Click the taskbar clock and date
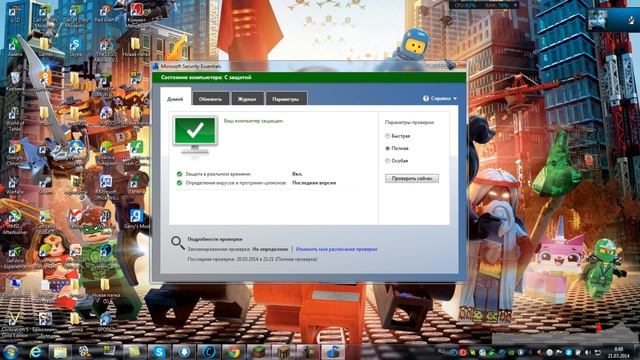This screenshot has width=640, height=360. (618, 352)
